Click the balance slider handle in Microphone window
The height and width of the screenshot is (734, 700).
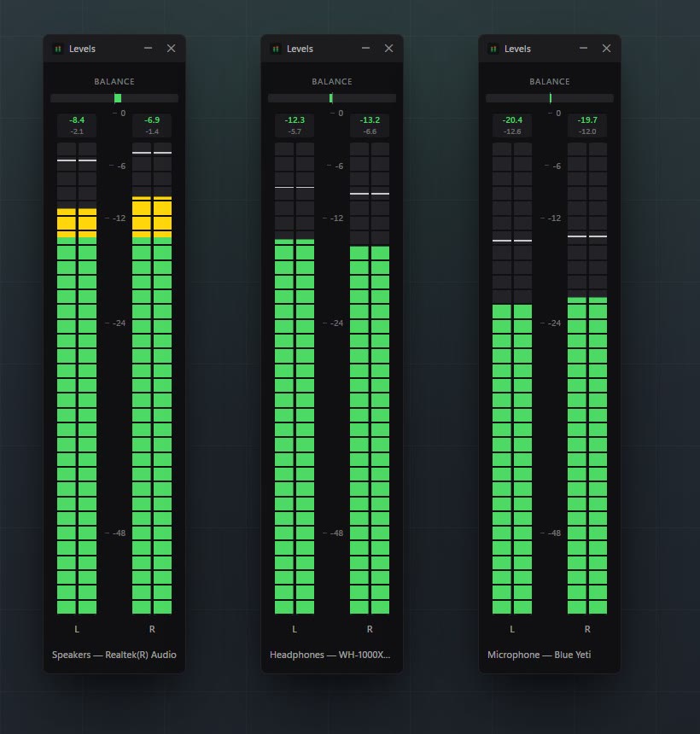(550, 98)
